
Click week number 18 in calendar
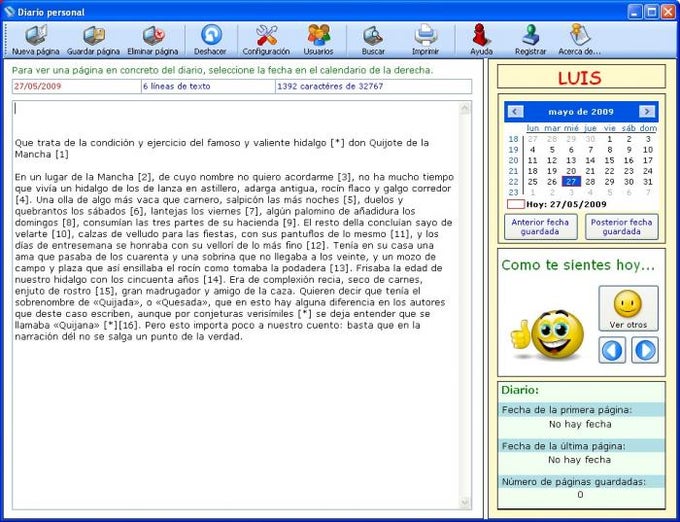point(513,139)
